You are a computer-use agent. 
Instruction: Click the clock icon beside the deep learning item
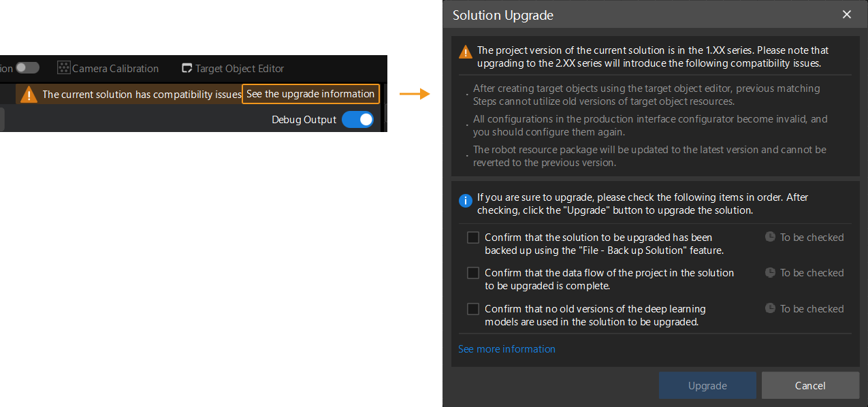770,308
